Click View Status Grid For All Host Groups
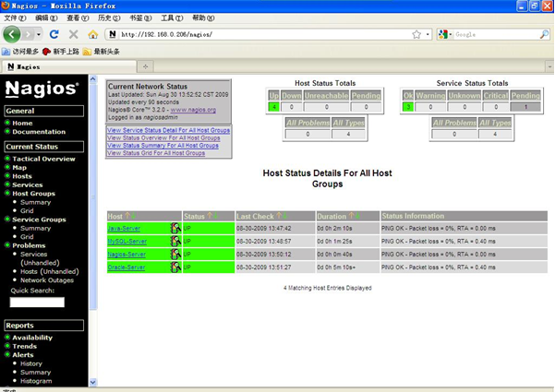Image resolution: width=555 pixels, height=392 pixels. pyautogui.click(x=156, y=153)
